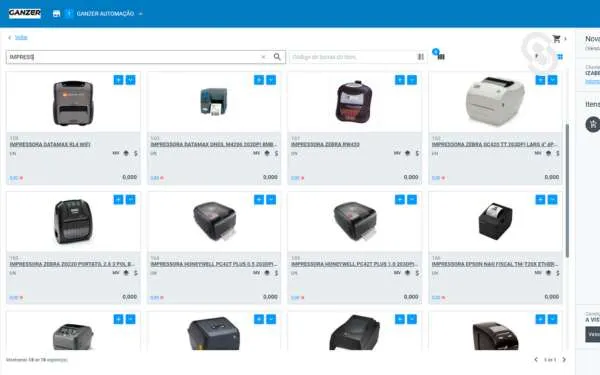Add Zebra GC420 TT printer with plus
The image size is (600, 375).
click(x=540, y=80)
